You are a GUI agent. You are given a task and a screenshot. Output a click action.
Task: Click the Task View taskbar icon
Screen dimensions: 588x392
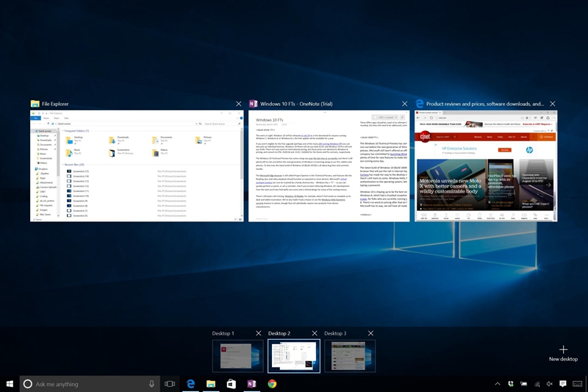[170, 384]
